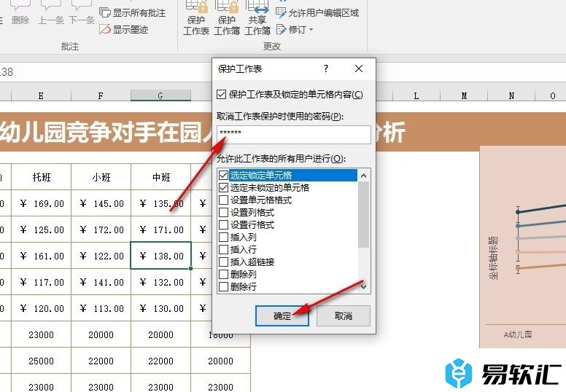Select cell with ¥ 145.00
Image resolution: width=566 pixels, height=392 pixels.
tap(101, 203)
